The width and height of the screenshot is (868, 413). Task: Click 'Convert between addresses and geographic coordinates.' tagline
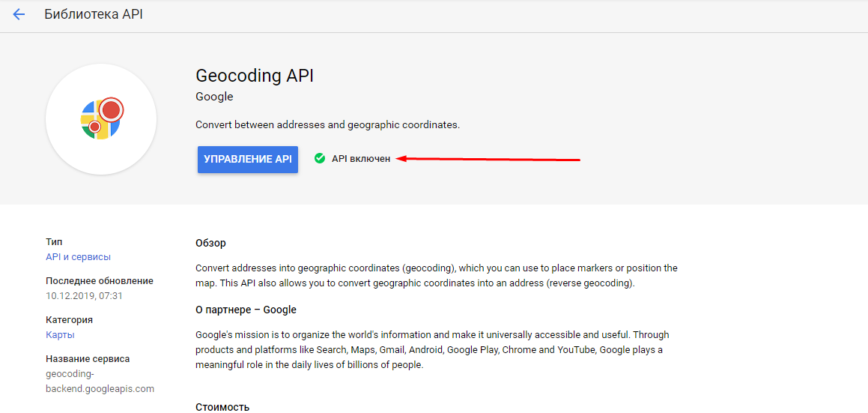[x=328, y=124]
